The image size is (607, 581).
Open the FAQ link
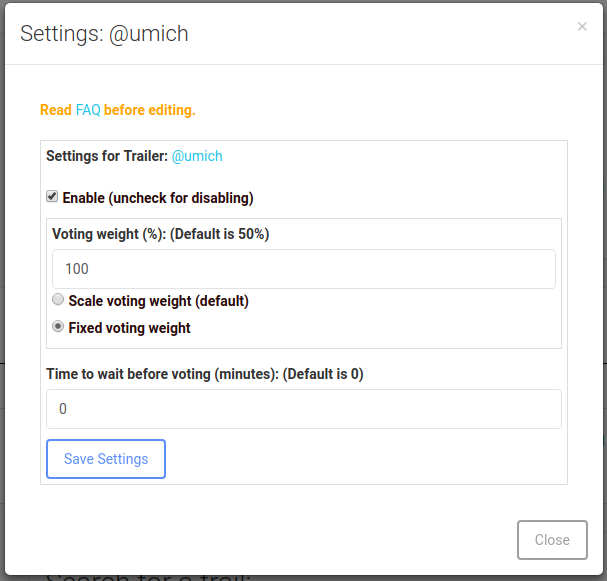[x=88, y=110]
